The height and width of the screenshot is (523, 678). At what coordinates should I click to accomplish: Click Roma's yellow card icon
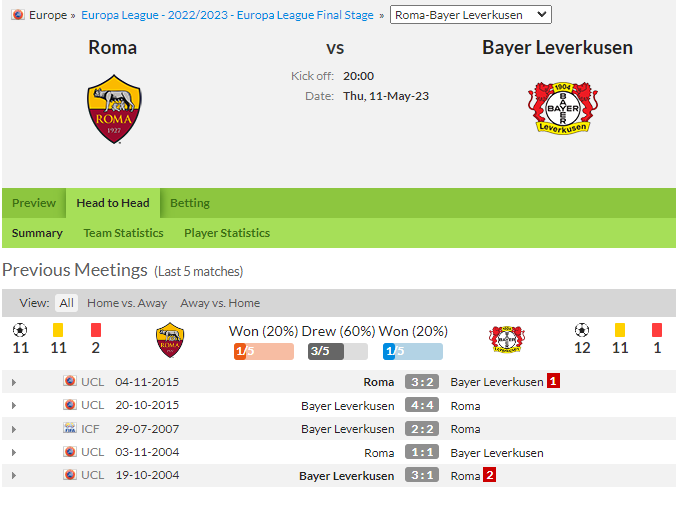coord(58,330)
